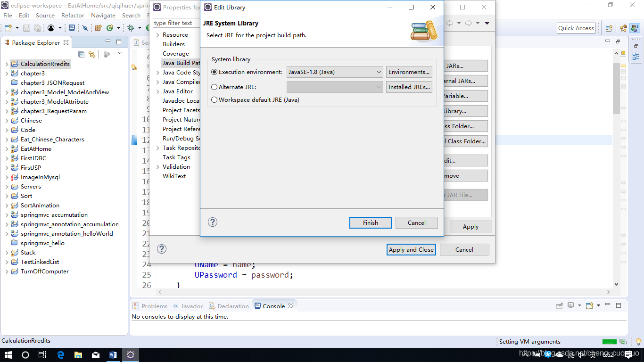Click the green progress bar in status bar
Viewport: 644px width, 362px height.
[x=610, y=342]
